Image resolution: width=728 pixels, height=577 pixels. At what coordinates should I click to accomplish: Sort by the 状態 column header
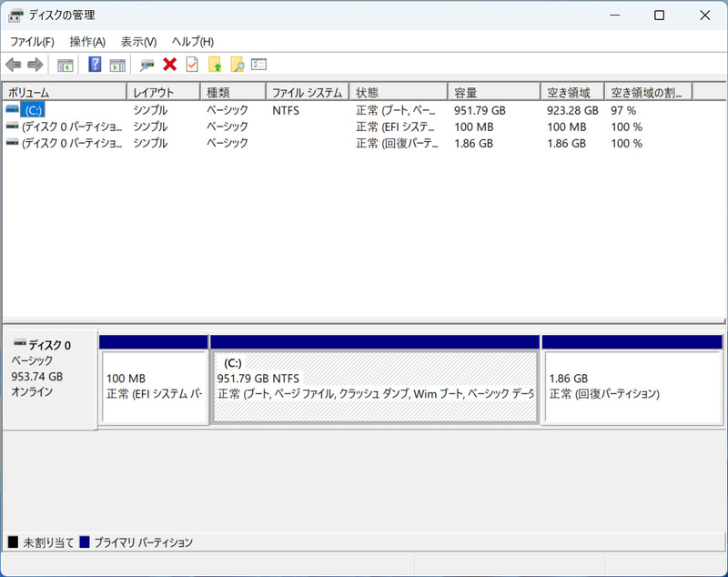(399, 93)
